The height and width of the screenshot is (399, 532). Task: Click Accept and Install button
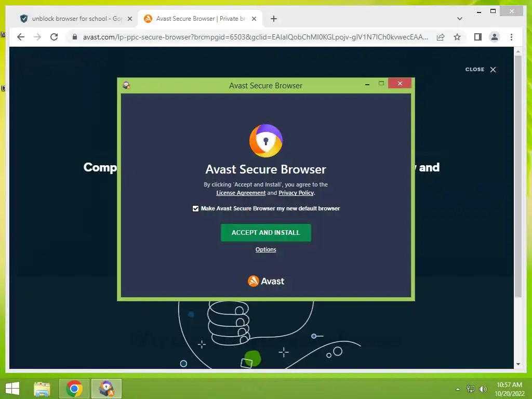click(x=265, y=232)
